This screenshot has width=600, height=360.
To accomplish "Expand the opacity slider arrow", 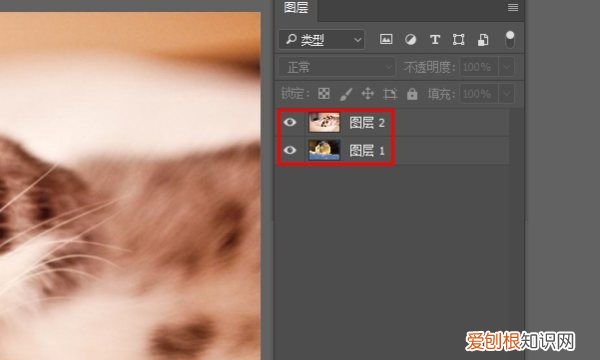I will (507, 67).
